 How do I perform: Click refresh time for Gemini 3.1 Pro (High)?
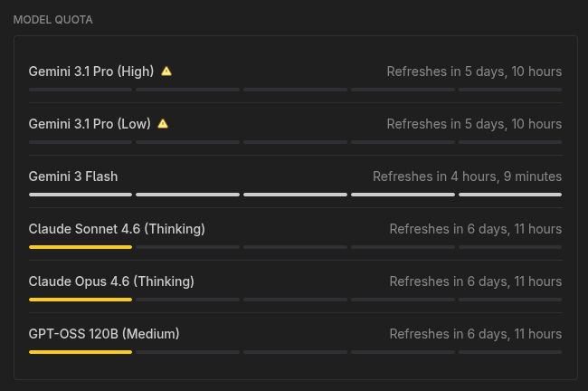click(x=474, y=72)
